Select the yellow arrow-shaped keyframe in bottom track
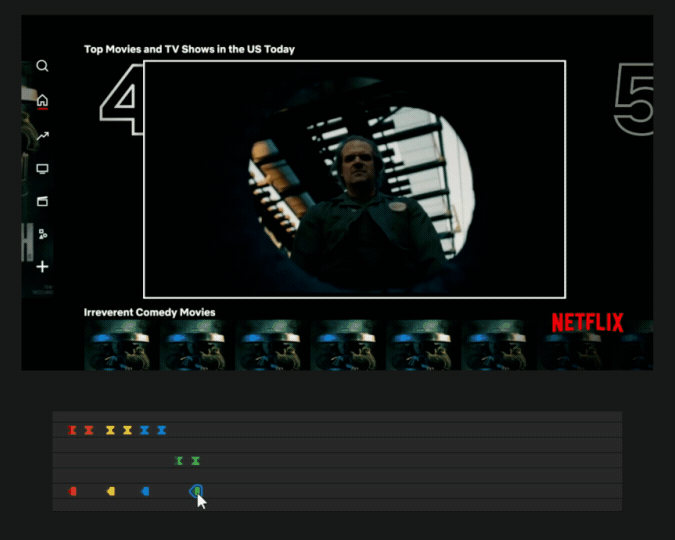Viewport: 675px width, 540px height. click(x=111, y=491)
